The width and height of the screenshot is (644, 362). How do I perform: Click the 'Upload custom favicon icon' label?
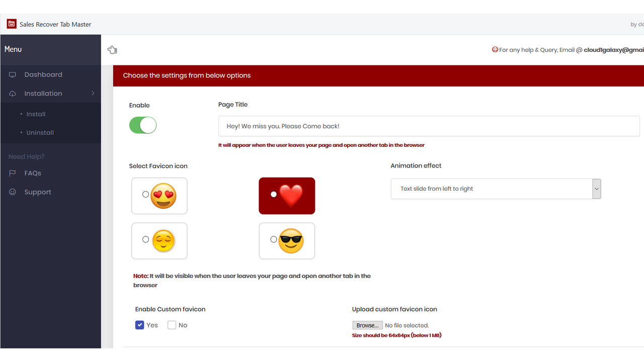[x=394, y=309]
